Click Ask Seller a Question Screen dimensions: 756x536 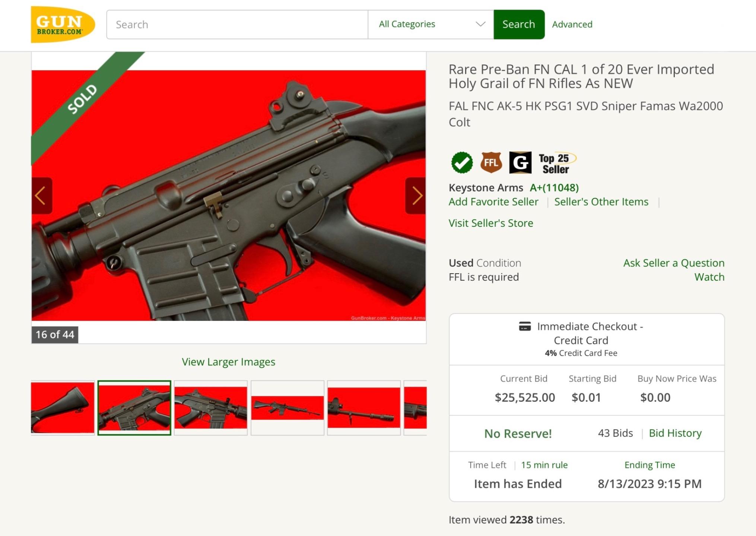(x=673, y=263)
